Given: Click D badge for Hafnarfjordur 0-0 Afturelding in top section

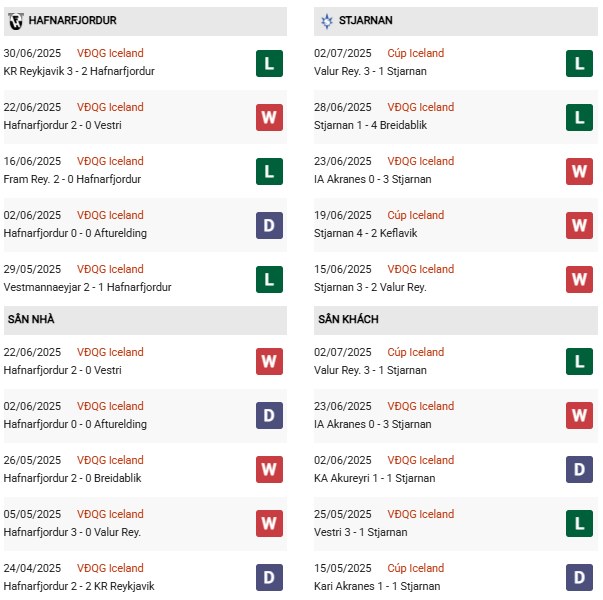Looking at the screenshot, I should (x=269, y=225).
